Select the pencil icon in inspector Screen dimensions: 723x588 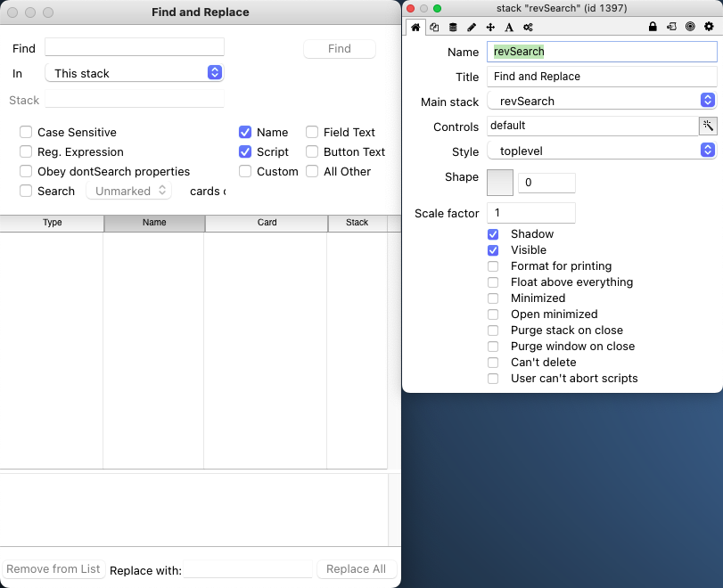click(x=472, y=27)
